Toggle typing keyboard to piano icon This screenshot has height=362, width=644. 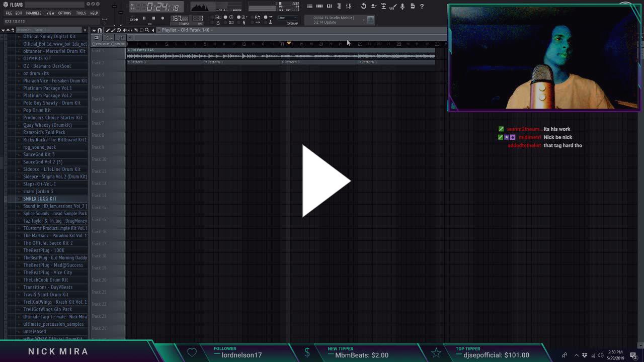click(218, 17)
